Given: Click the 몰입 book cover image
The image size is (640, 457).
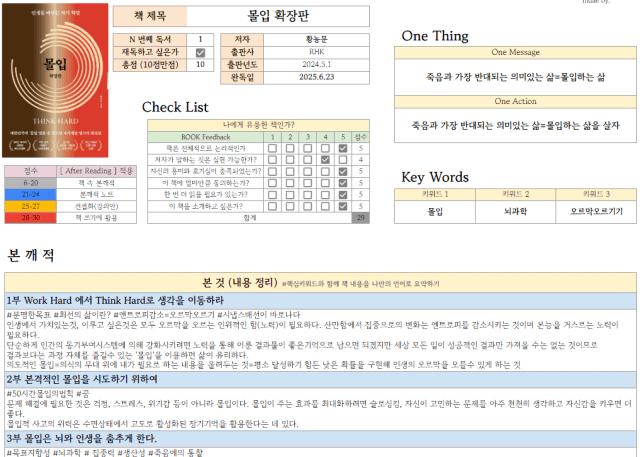Looking at the screenshot, I should pos(55,80).
